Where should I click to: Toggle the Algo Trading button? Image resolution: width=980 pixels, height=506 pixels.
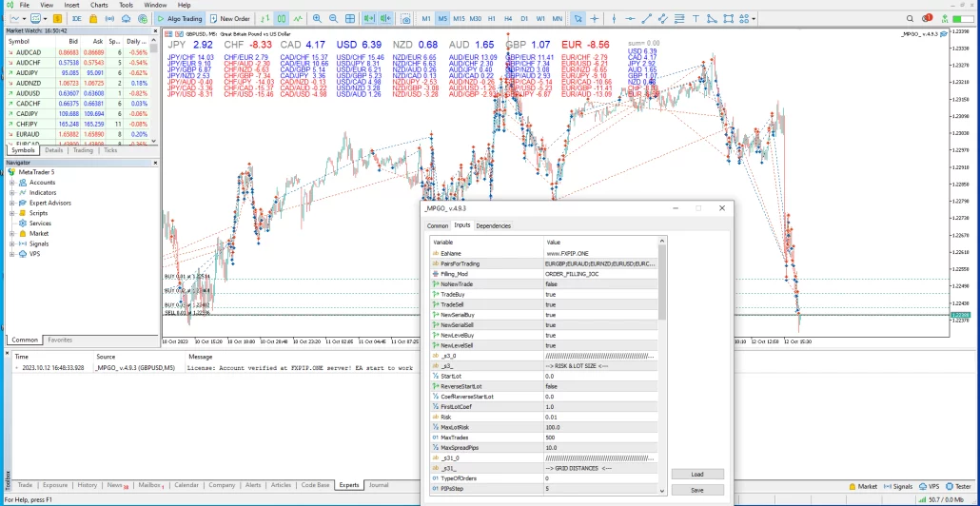[179, 18]
